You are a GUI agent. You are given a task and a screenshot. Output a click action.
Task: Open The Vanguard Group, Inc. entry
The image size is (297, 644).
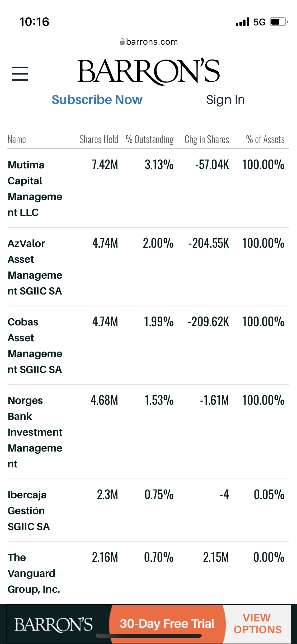pos(34,573)
